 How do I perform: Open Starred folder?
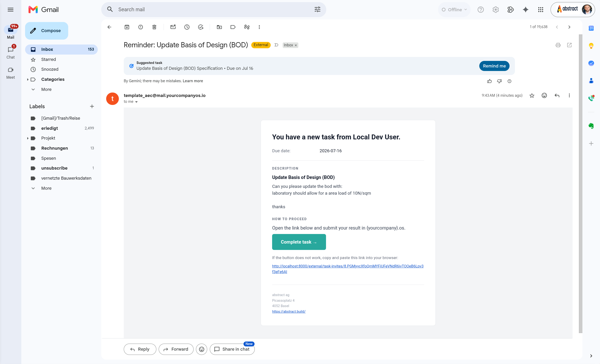[61, 59]
